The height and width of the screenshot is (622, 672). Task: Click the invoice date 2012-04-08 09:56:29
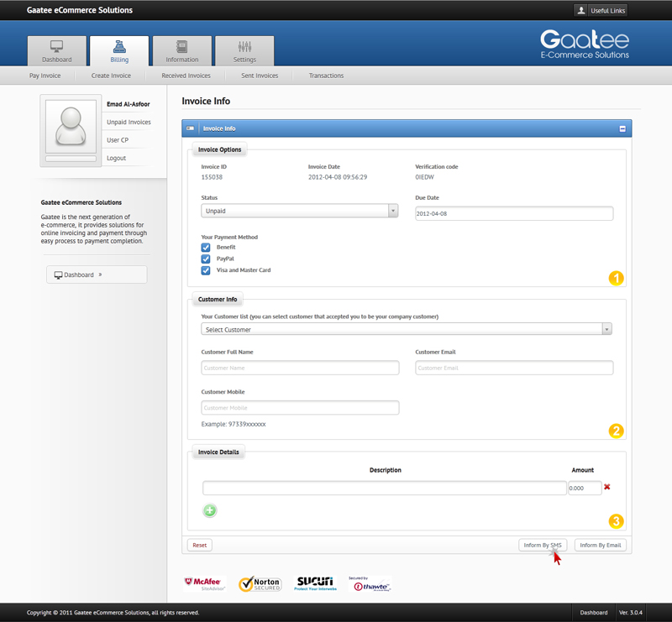click(338, 177)
